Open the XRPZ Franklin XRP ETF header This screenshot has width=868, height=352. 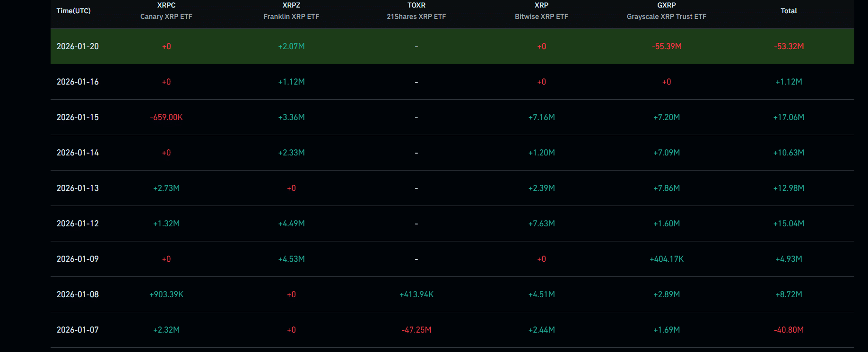291,11
